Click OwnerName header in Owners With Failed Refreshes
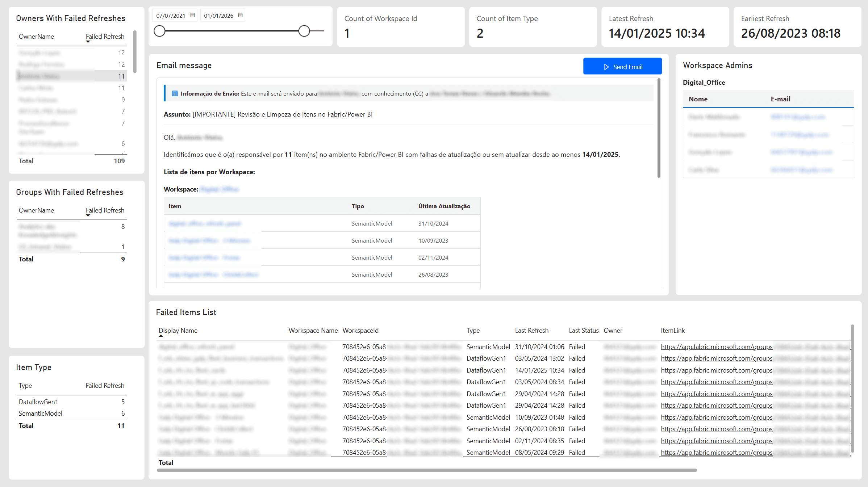 pos(36,37)
